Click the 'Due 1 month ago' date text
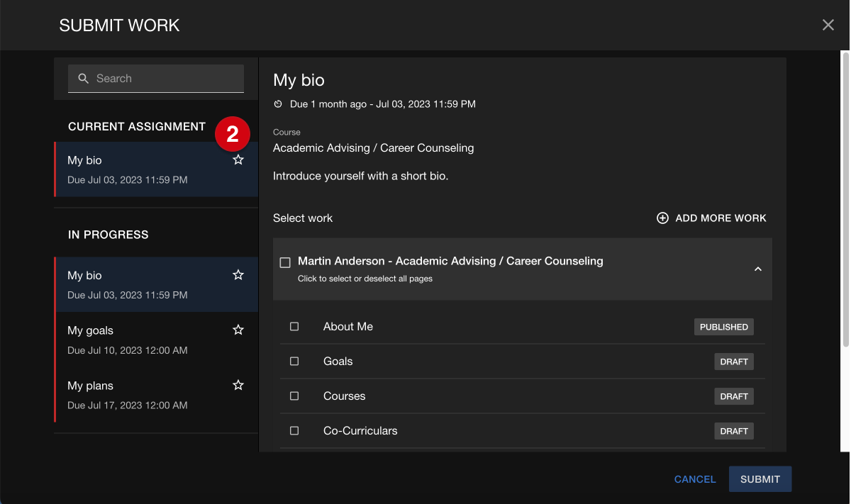851x504 pixels. pyautogui.click(x=383, y=104)
